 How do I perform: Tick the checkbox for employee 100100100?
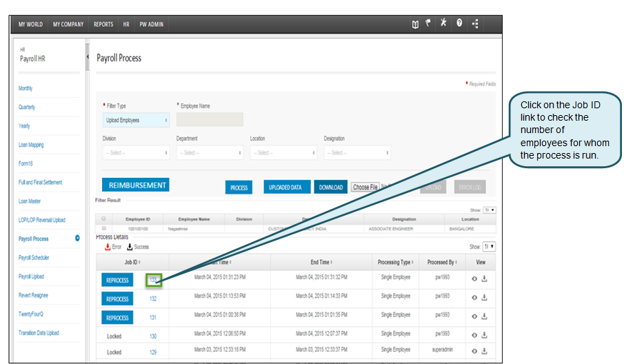[104, 228]
